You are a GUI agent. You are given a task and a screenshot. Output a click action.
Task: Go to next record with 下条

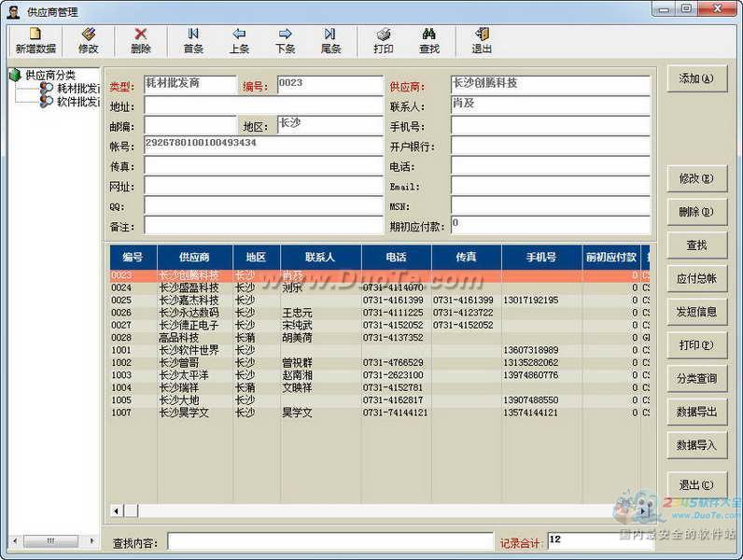tap(286, 41)
